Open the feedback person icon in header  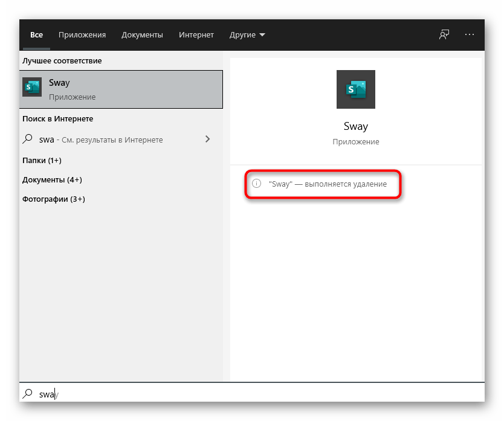pyautogui.click(x=444, y=35)
